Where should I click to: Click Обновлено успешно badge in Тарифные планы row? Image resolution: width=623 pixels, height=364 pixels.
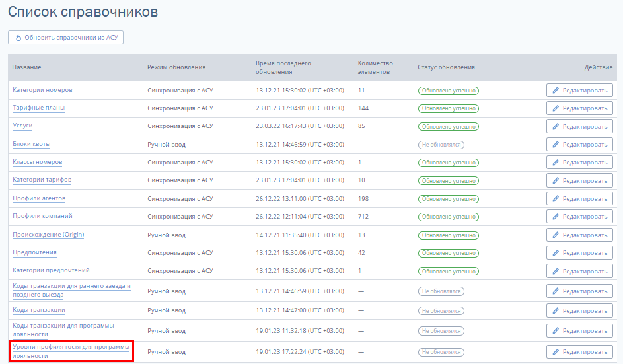(x=448, y=108)
